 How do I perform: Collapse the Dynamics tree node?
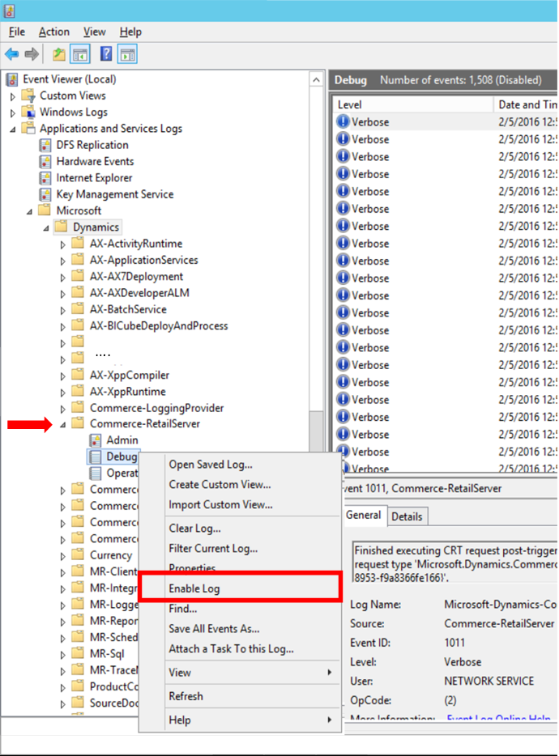tap(46, 227)
